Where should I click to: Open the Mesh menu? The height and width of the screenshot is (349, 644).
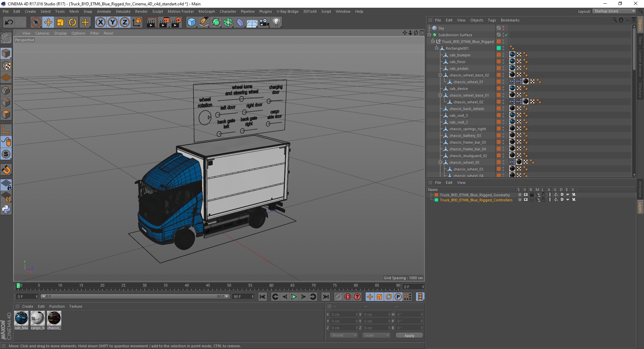[x=74, y=11]
